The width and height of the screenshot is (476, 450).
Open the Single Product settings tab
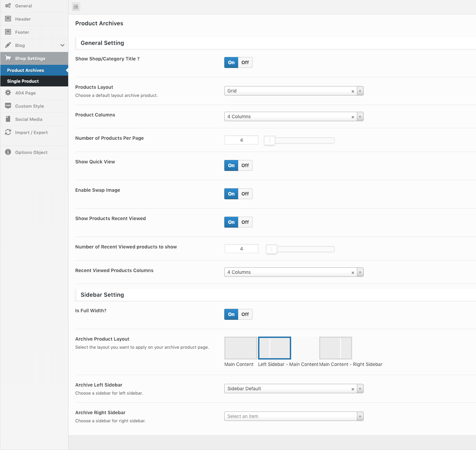(23, 81)
